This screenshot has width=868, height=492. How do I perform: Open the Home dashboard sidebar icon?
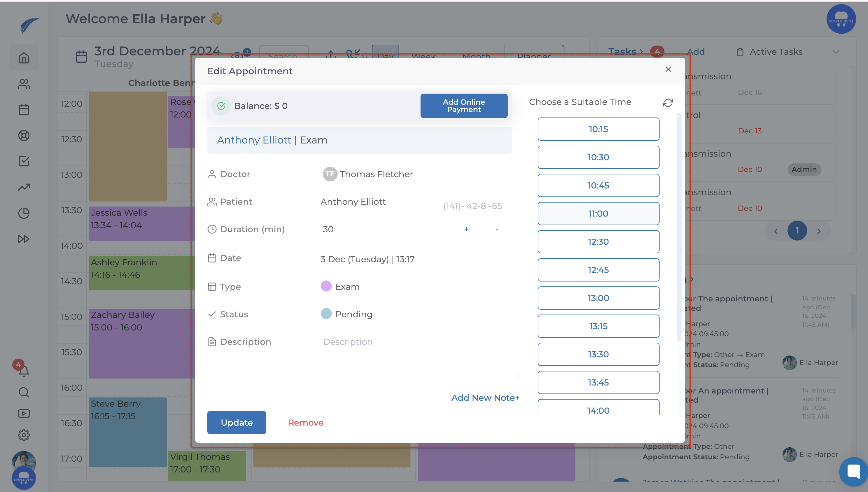[24, 58]
